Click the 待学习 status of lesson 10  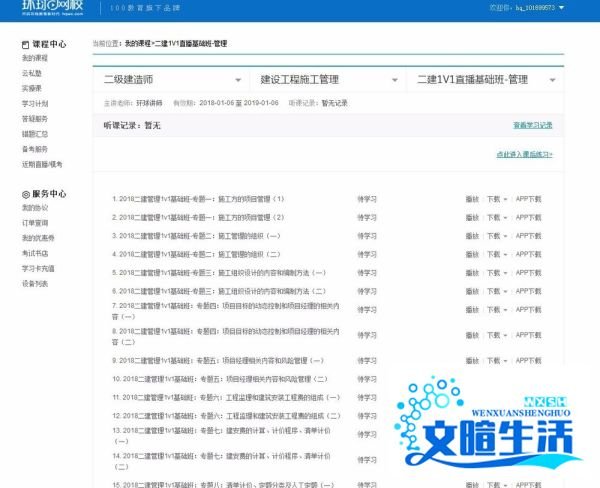(x=367, y=379)
